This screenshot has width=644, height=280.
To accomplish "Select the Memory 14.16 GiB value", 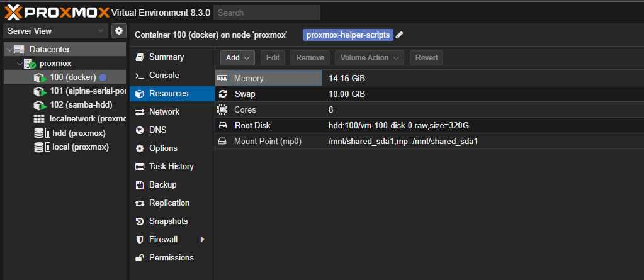I will [347, 79].
